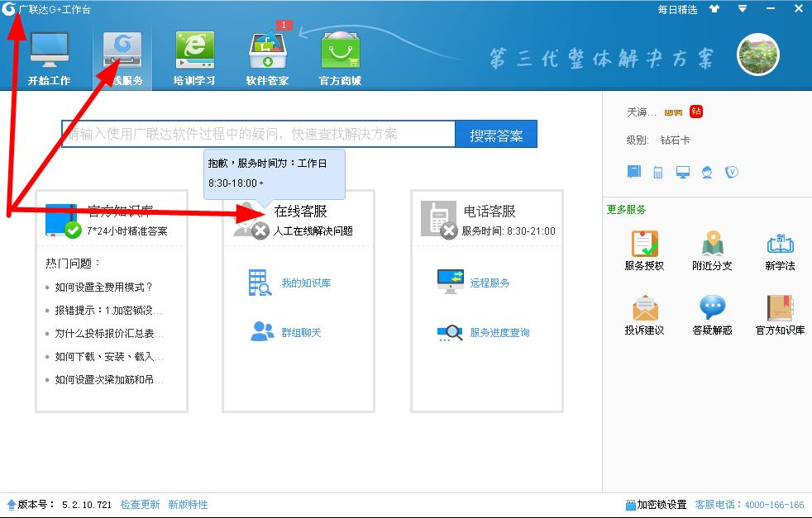Click the red 钻 diamond badge
The image size is (812, 518).
point(696,112)
